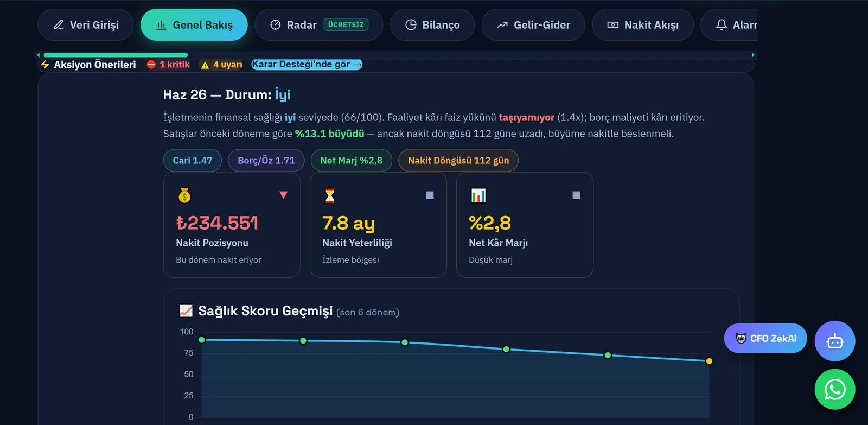Screen dimensions: 868x425
Task: Click the left scroll arrow of tab bar
Action: click(x=38, y=55)
